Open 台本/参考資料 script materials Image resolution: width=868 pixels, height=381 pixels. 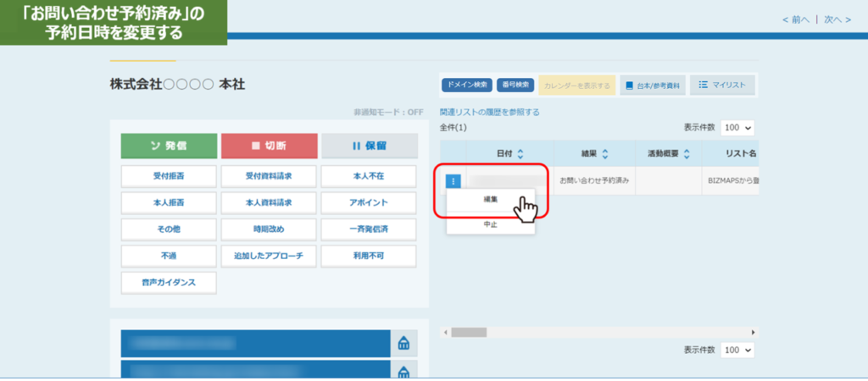[x=652, y=85]
